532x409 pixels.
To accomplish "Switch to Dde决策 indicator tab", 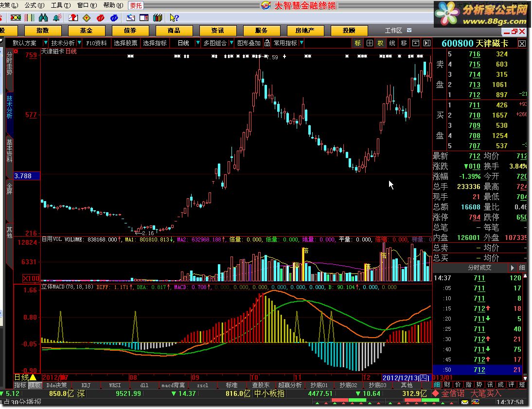I will (57, 385).
